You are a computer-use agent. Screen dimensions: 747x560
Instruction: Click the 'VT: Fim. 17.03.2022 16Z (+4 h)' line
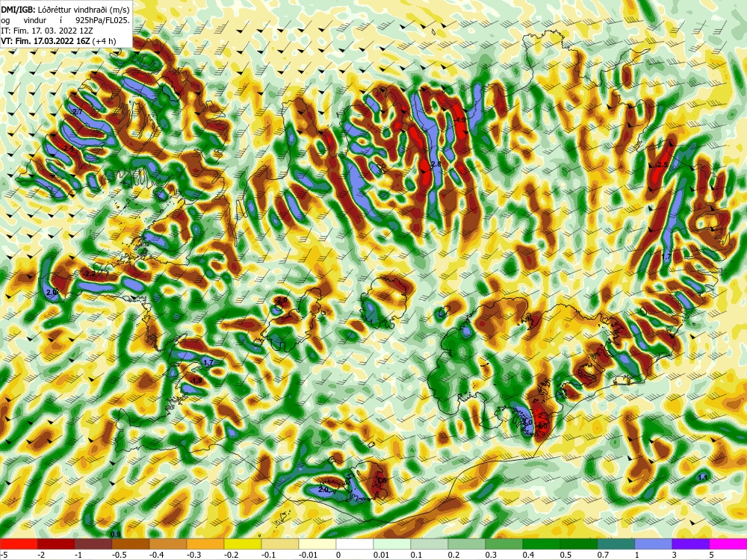[x=58, y=41]
